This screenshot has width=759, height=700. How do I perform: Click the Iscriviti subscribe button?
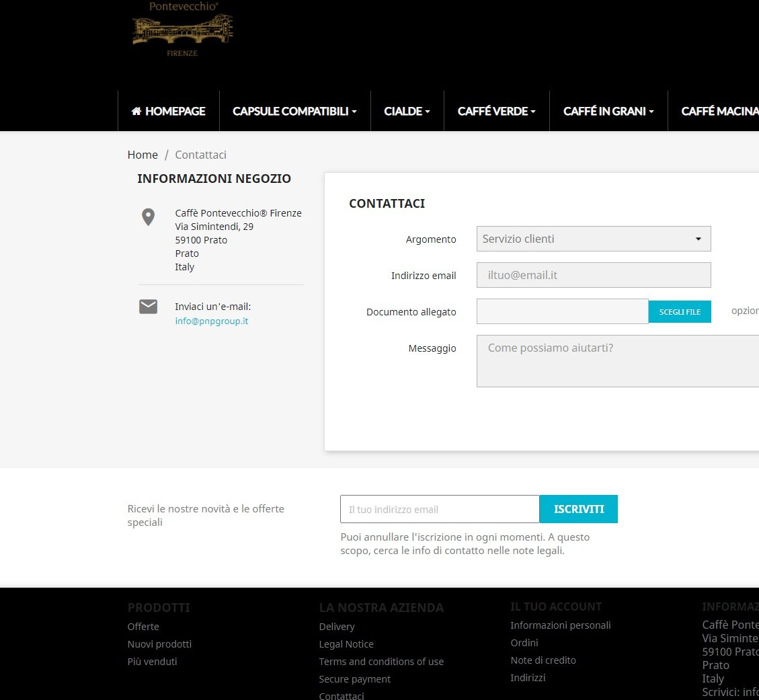coord(578,509)
